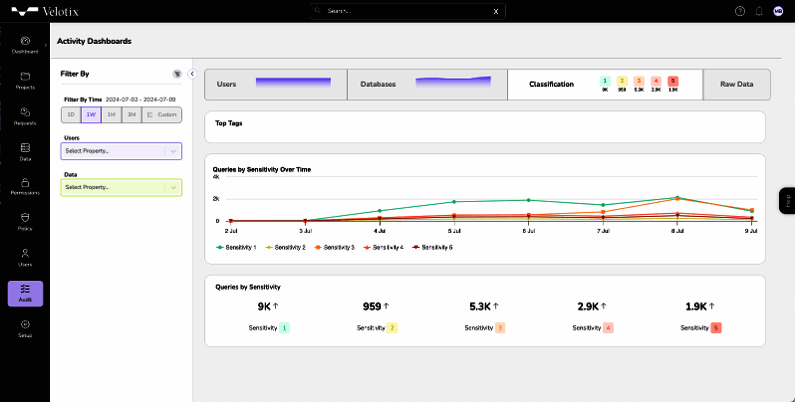Open the Requests section icon
This screenshot has width=795, height=402.
25,114
